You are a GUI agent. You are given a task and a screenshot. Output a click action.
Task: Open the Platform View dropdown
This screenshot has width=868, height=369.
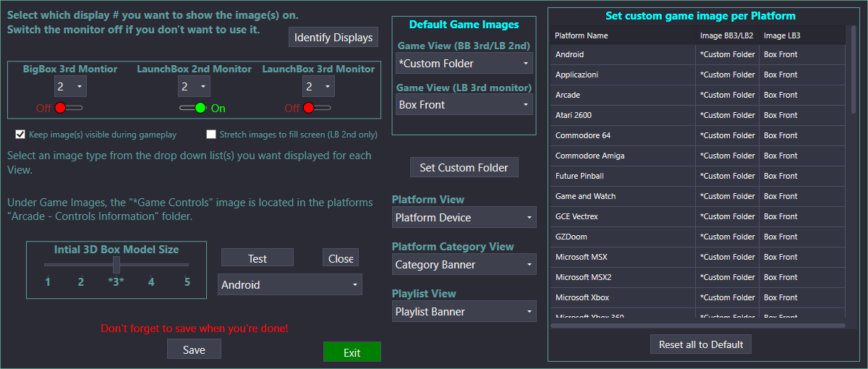pyautogui.click(x=464, y=217)
